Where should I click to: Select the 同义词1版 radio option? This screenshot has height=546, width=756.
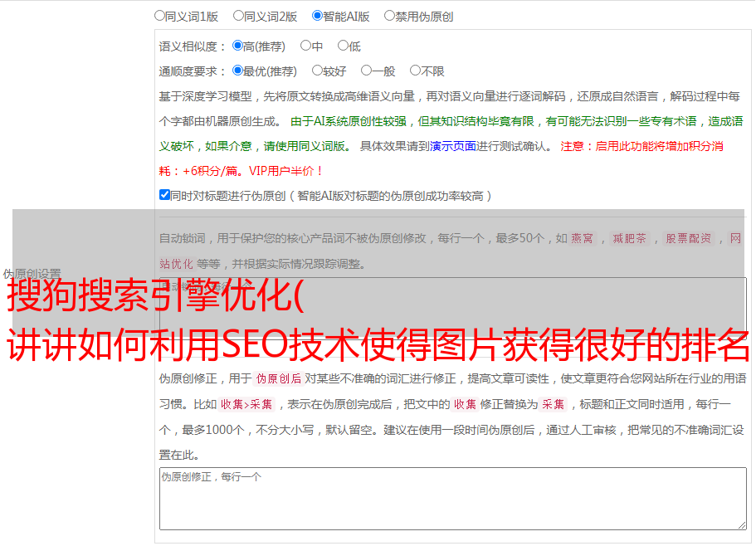(159, 16)
